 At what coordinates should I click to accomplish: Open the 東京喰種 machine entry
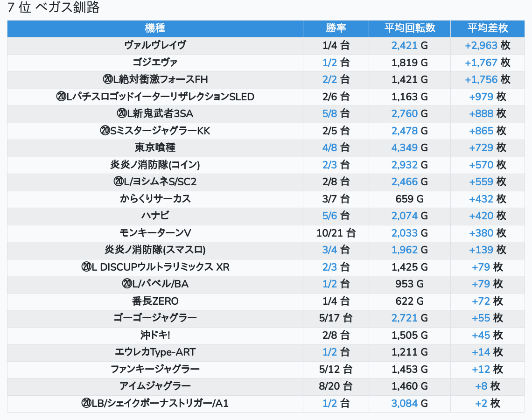point(155,148)
